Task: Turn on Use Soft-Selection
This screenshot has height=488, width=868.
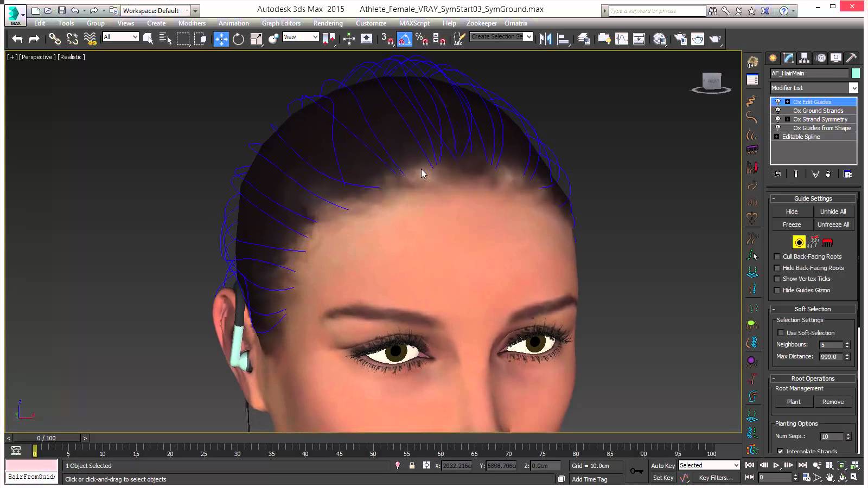Action: point(781,333)
